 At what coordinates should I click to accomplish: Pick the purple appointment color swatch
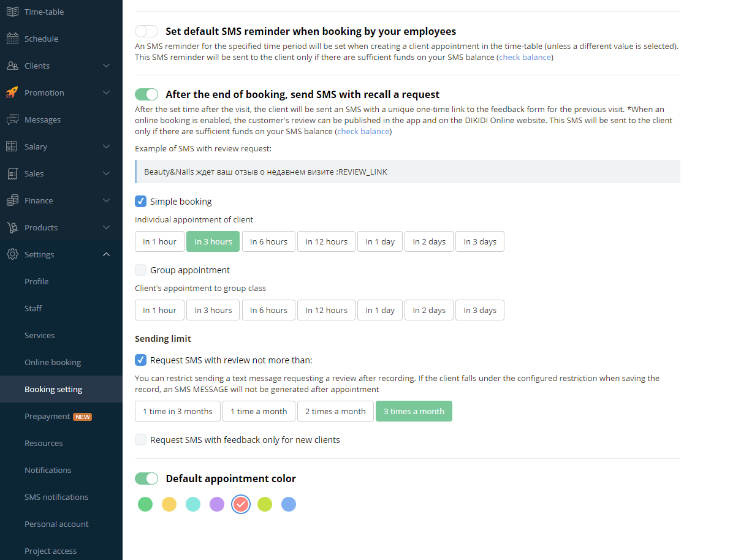pyautogui.click(x=217, y=504)
